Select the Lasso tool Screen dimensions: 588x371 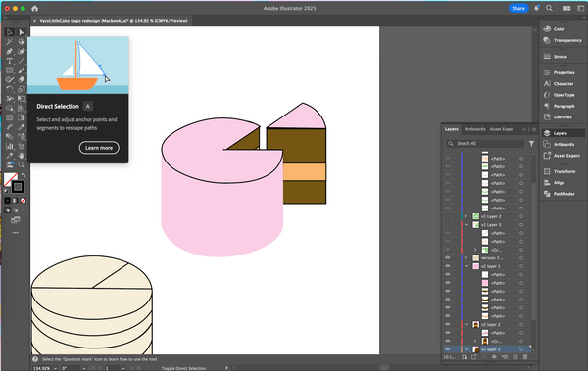point(22,41)
